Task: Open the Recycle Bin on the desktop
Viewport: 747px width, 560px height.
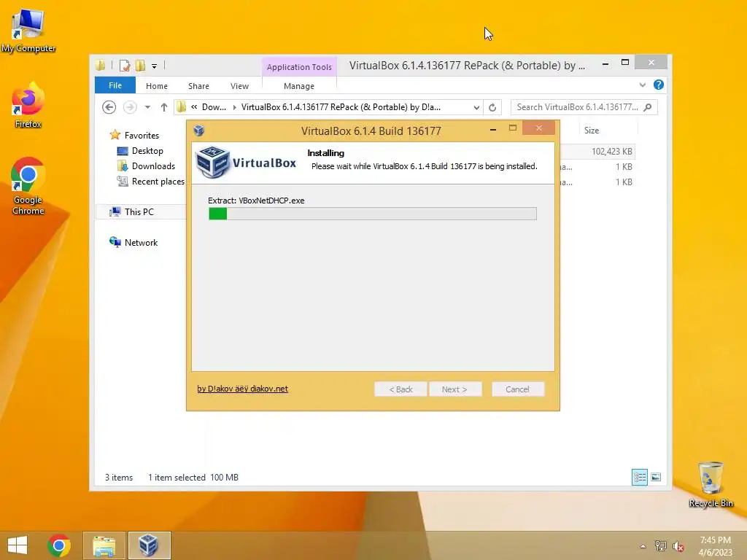Action: [x=711, y=484]
